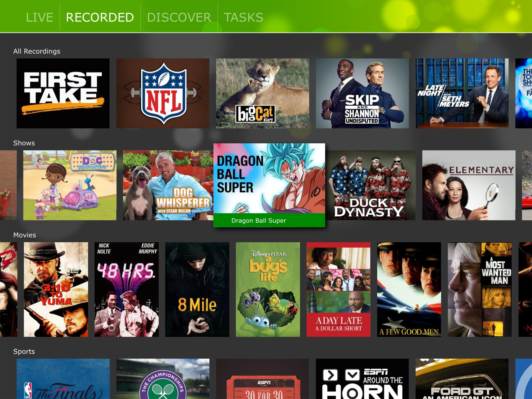532x399 pixels.
Task: Open A Day Late A Dollar Short
Action: pos(338,290)
